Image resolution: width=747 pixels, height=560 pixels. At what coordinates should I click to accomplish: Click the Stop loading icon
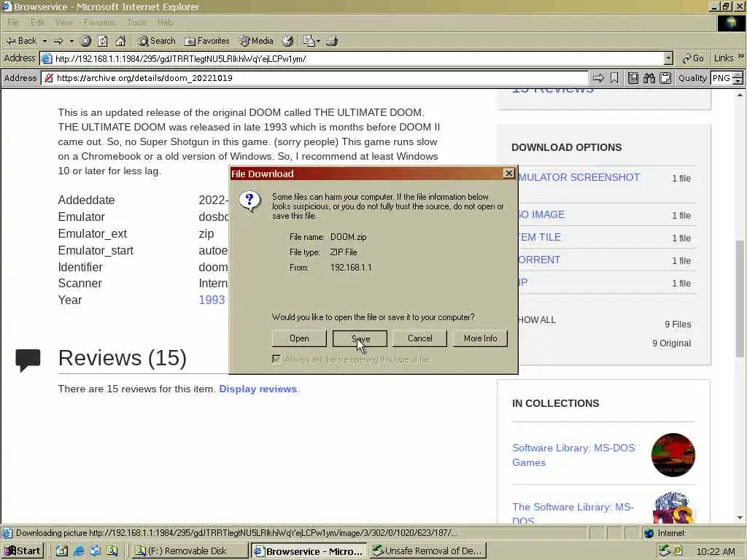coord(86,41)
